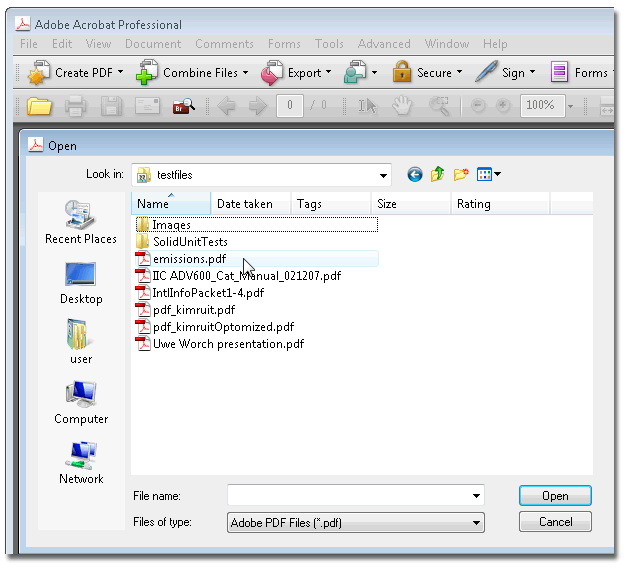The image size is (626, 569).
Task: Select emissions.pdf in the file list
Action: click(257, 259)
